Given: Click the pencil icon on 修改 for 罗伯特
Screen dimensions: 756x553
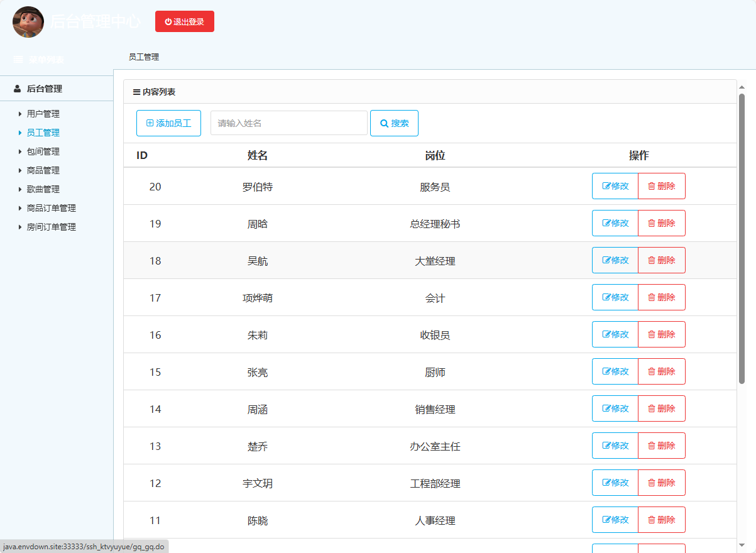Looking at the screenshot, I should coord(606,185).
